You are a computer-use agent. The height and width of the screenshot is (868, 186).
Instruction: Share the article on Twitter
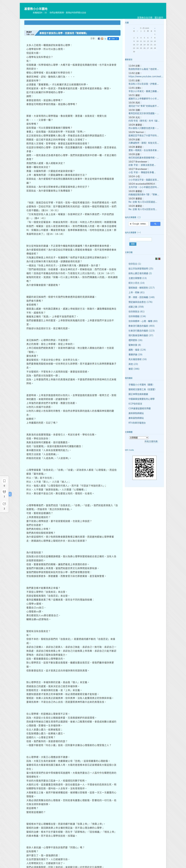tap(105, 39)
